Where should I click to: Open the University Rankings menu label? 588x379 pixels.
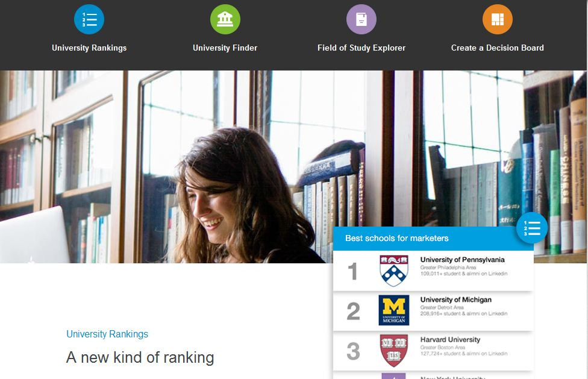tap(89, 48)
